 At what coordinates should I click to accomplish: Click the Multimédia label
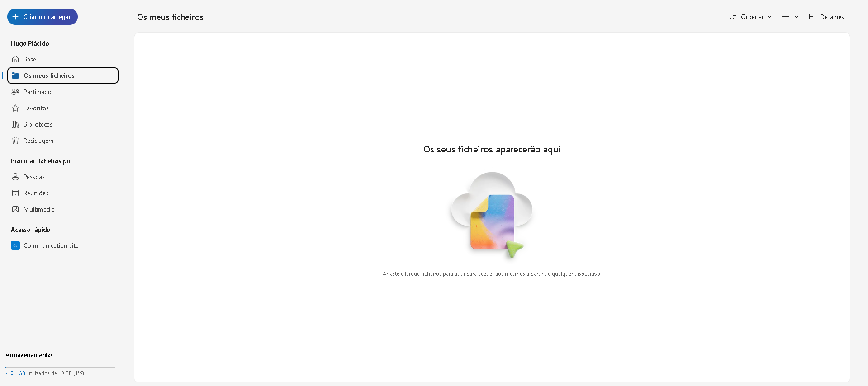39,209
